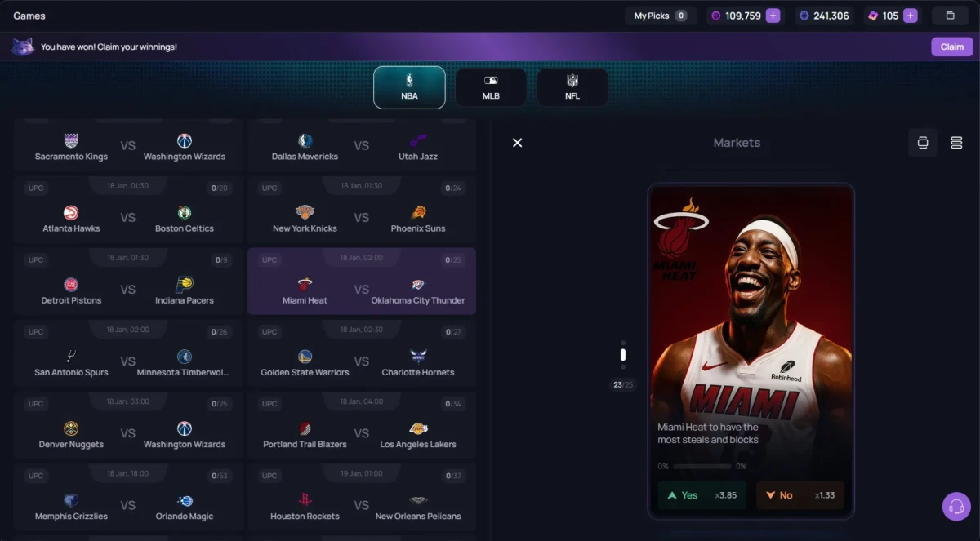Click the 0/53 count on Grizzlies-Magic card
This screenshot has height=541, width=980.
pos(220,476)
